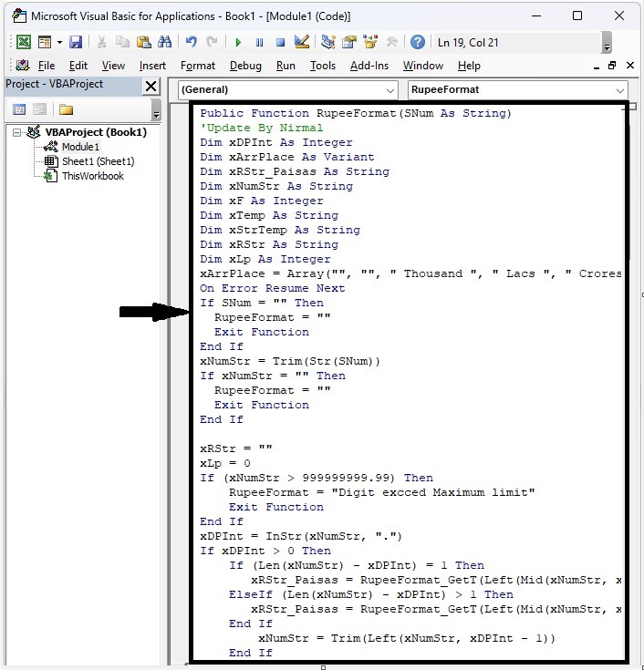Image resolution: width=644 pixels, height=670 pixels.
Task: Open the Edit menu
Action: pyautogui.click(x=78, y=66)
